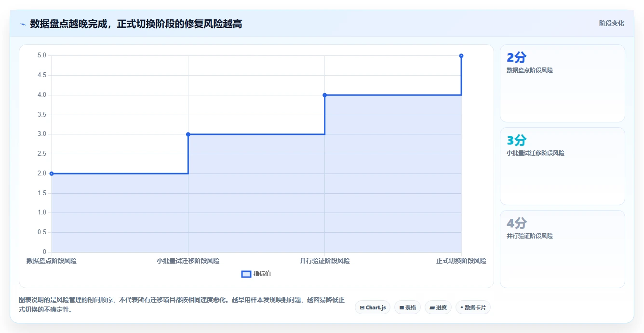Click the y-axis tick 3.5
Screen dimensions: 644x333
(x=41, y=115)
